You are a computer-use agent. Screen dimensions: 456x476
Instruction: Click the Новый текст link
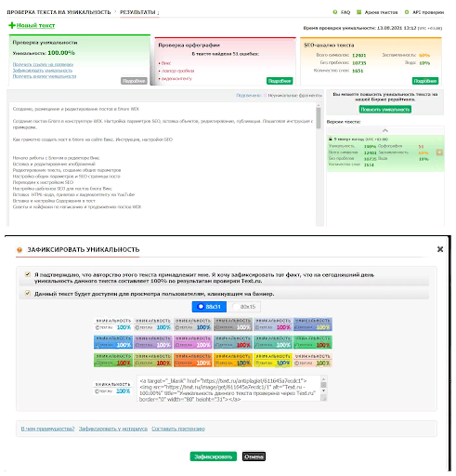pos(35,25)
